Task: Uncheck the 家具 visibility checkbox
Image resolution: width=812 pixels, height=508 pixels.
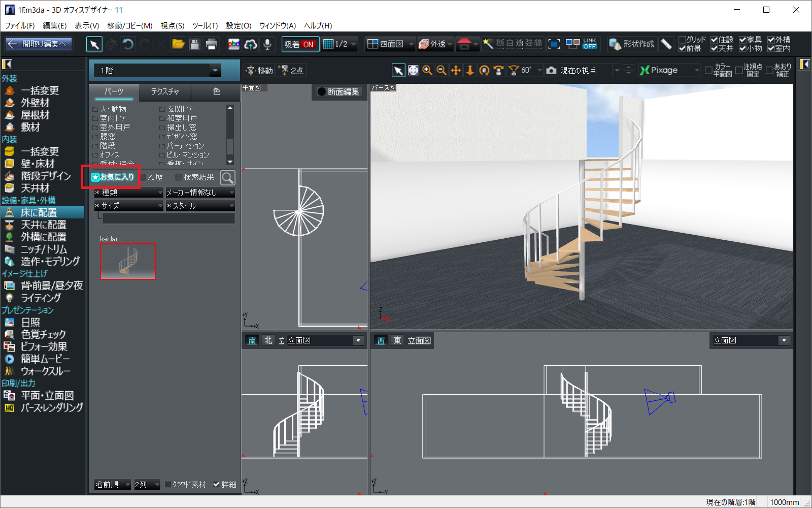Action: pos(742,40)
